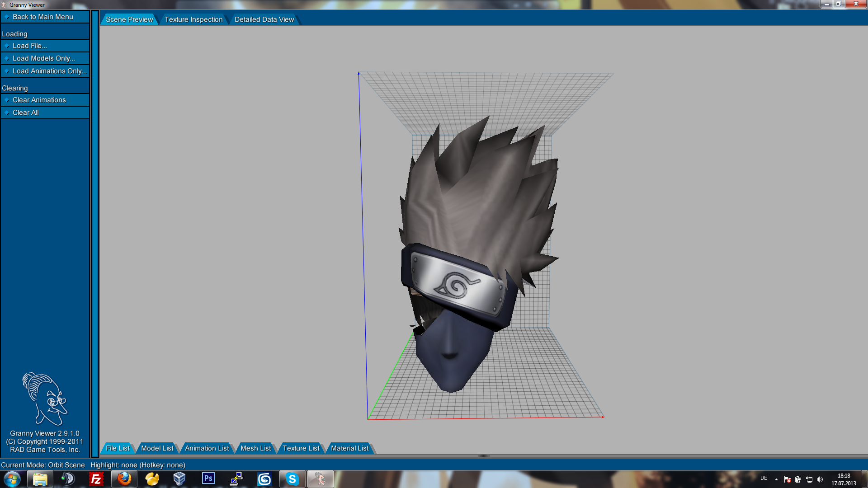Click the power plug tray icon

798,479
